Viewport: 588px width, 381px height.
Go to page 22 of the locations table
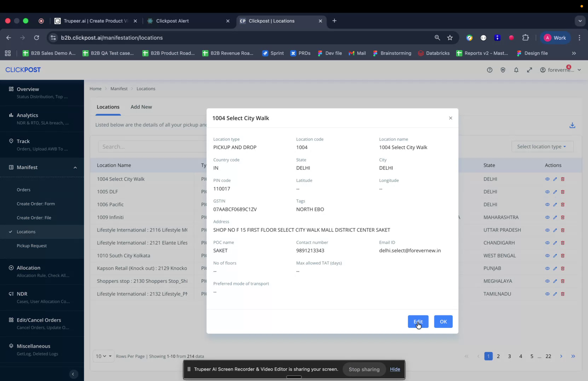point(548,356)
